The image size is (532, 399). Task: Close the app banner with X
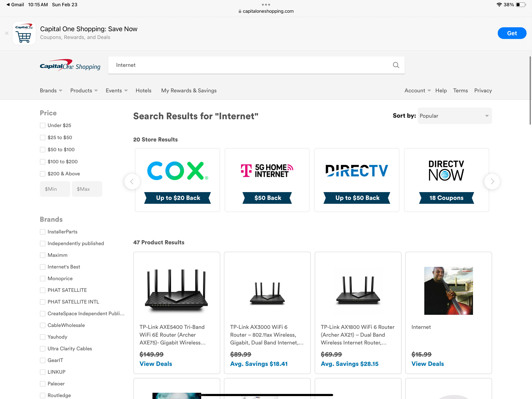7,33
